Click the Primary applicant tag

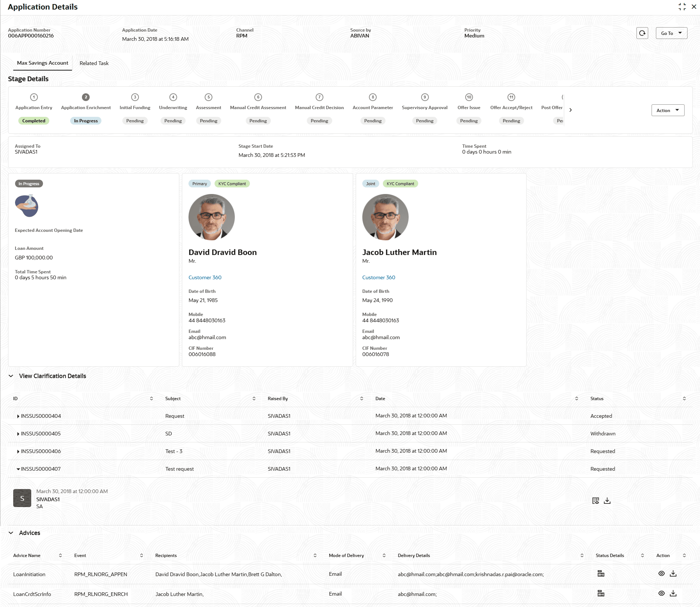point(200,184)
